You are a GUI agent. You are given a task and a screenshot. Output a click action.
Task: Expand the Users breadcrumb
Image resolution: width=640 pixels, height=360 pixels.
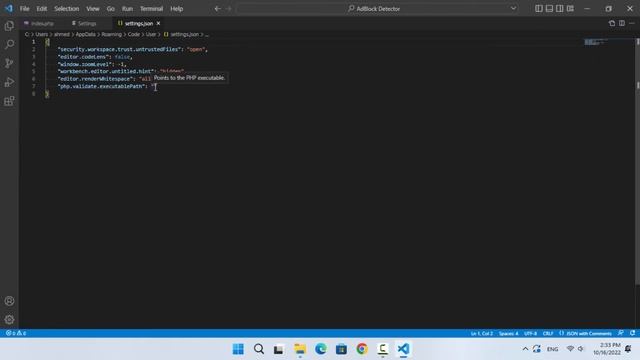tap(42, 34)
